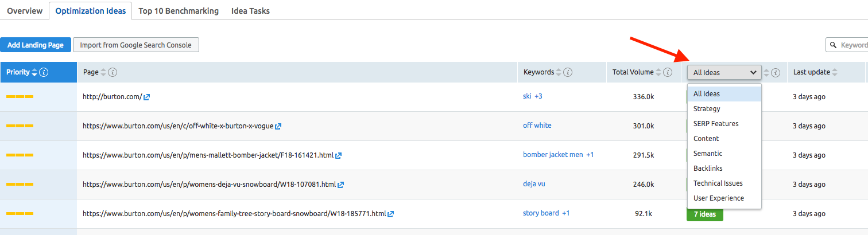Open the All Ideas dropdown
Viewport: 868px width, 235px height.
click(724, 73)
